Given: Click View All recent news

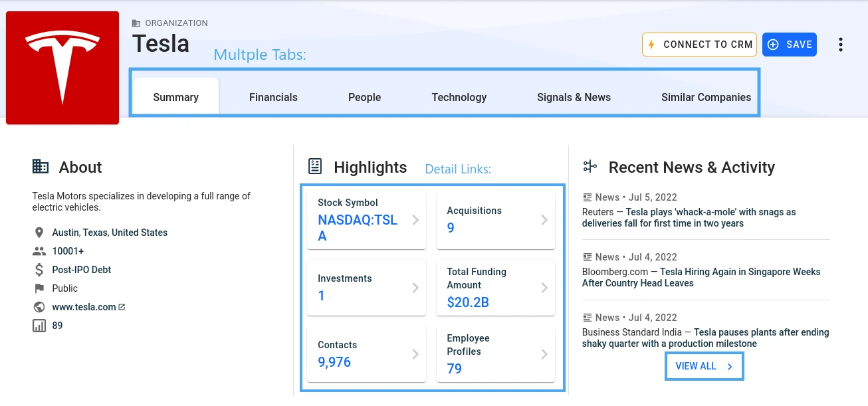Looking at the screenshot, I should [x=704, y=366].
